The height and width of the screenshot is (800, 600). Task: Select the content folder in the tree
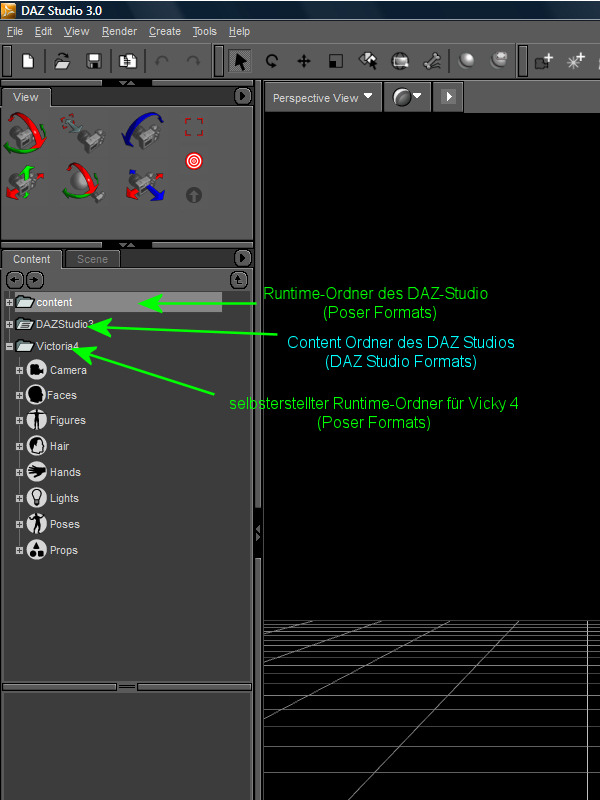54,303
